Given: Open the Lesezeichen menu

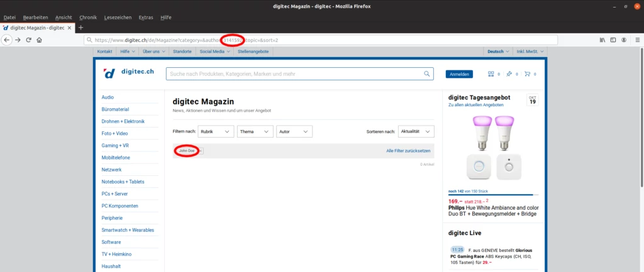Looking at the screenshot, I should [x=118, y=17].
